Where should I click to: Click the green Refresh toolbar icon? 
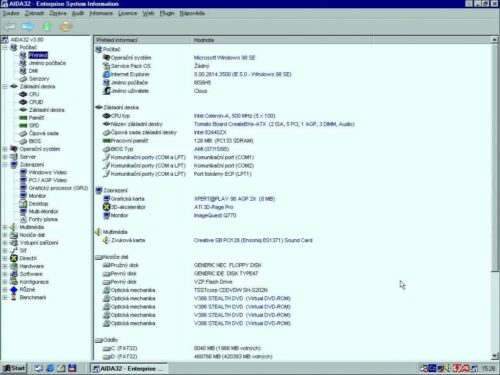coord(48,26)
